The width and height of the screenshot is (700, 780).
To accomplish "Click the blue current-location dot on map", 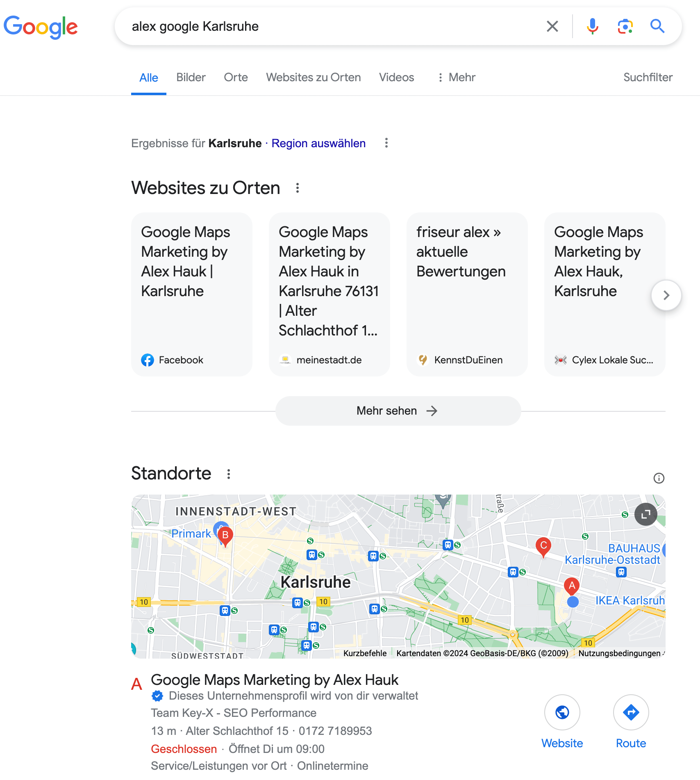I will point(573,602).
